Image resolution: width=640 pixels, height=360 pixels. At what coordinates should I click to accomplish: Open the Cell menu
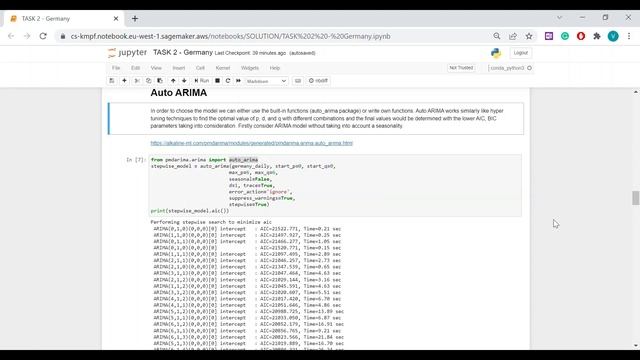pos(200,68)
